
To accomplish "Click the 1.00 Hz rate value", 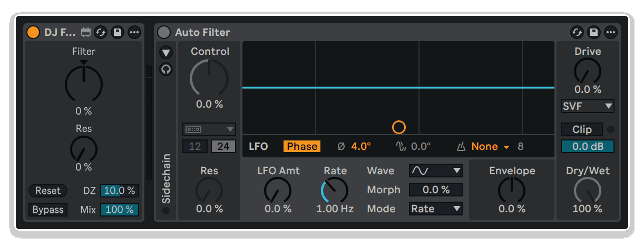I will click(335, 209).
